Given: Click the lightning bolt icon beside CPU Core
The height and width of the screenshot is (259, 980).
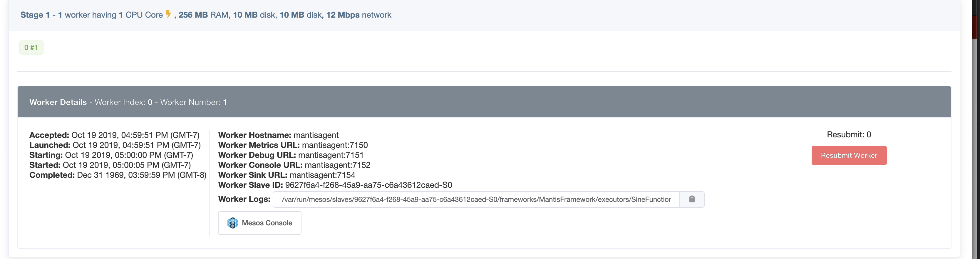Looking at the screenshot, I should coord(168,14).
